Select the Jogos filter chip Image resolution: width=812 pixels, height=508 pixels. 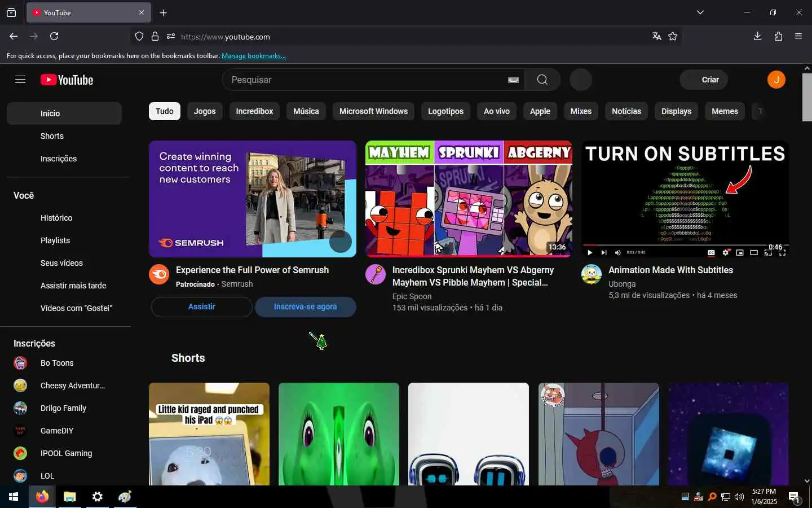tap(205, 111)
